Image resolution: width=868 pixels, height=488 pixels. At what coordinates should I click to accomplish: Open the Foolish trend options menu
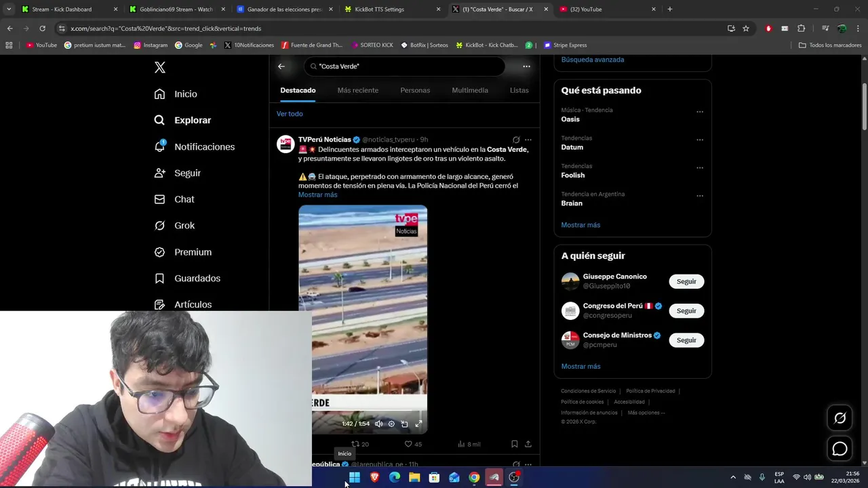[700, 167]
